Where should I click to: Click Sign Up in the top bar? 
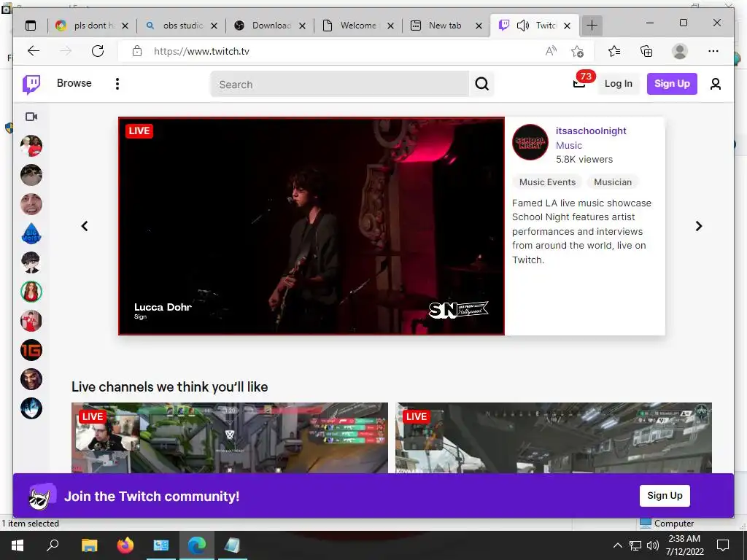pyautogui.click(x=672, y=84)
